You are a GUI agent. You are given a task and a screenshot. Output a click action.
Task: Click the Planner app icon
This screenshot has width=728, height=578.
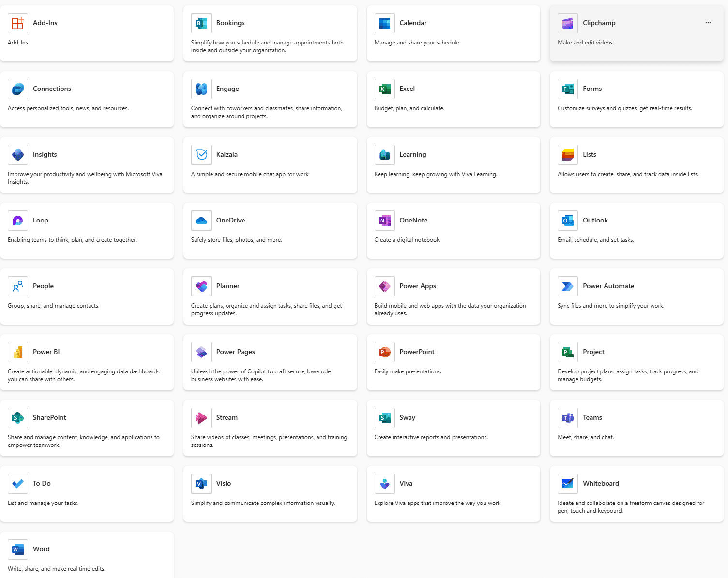[201, 286]
